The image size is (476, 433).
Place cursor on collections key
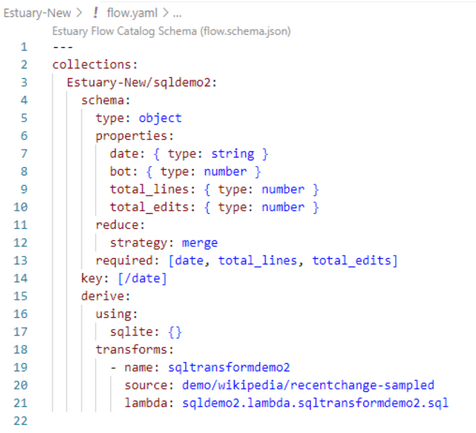[92, 64]
